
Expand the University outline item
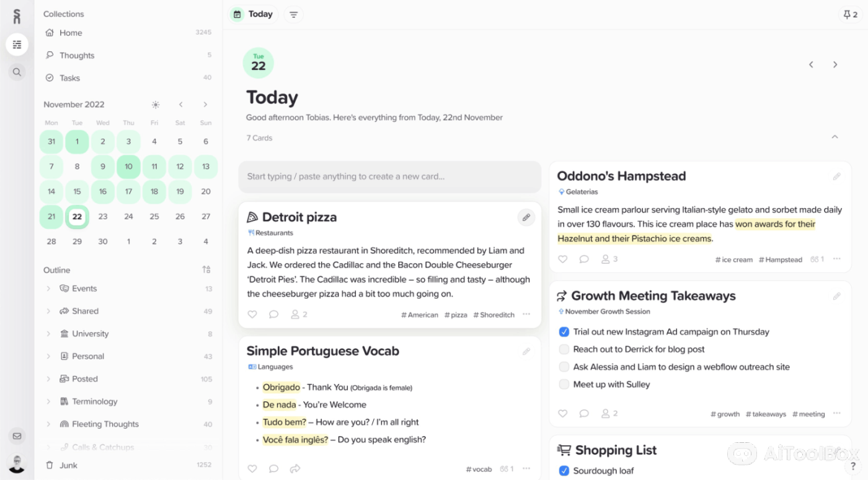click(x=48, y=334)
